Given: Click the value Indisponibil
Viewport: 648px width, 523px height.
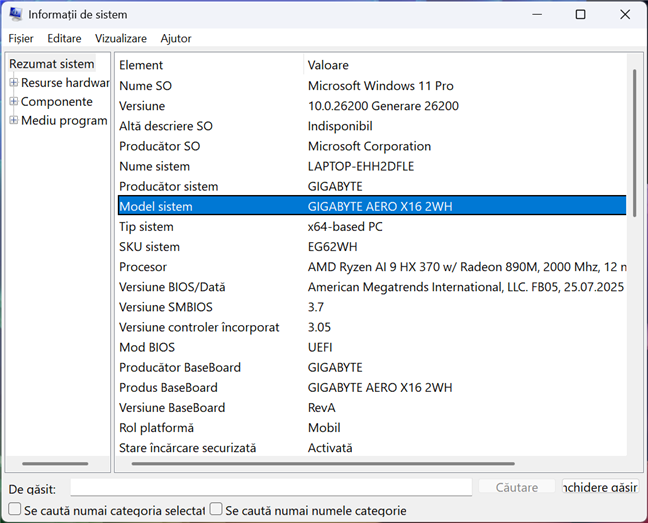Looking at the screenshot, I should [340, 126].
